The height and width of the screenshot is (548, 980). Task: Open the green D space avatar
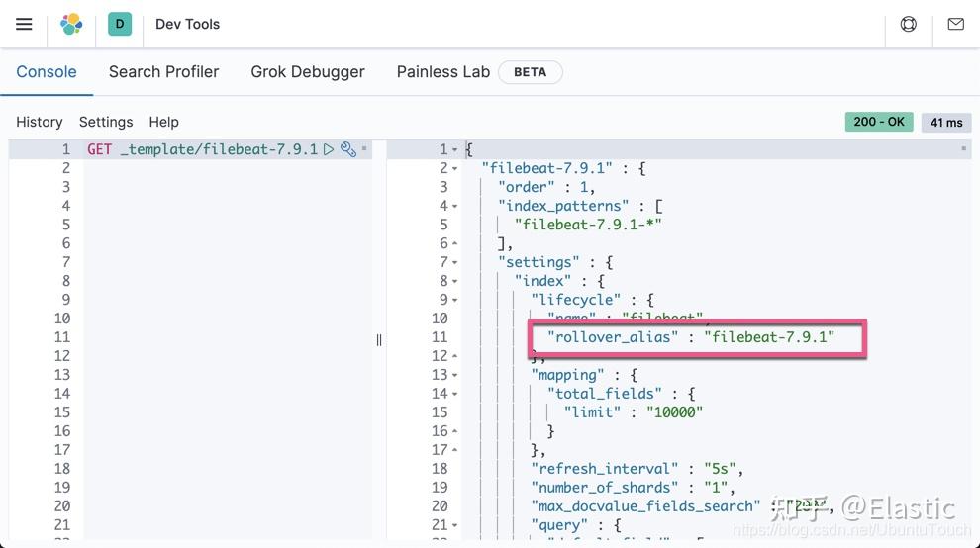120,25
